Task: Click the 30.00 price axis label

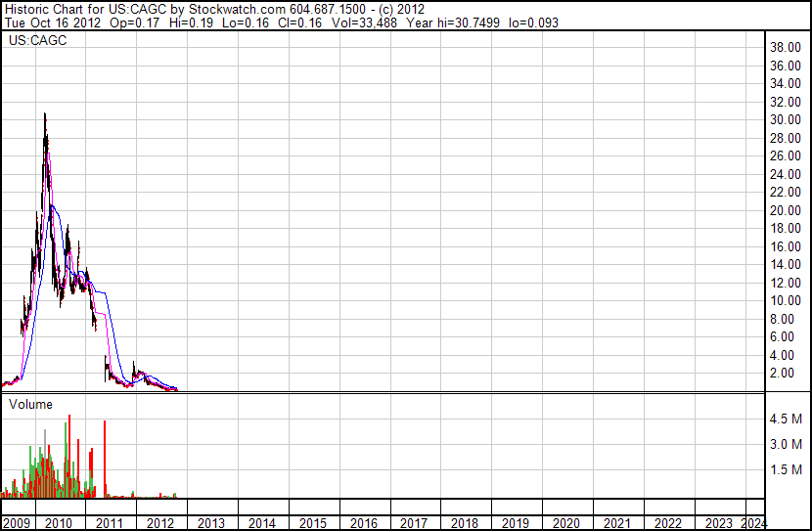Action: point(786,120)
